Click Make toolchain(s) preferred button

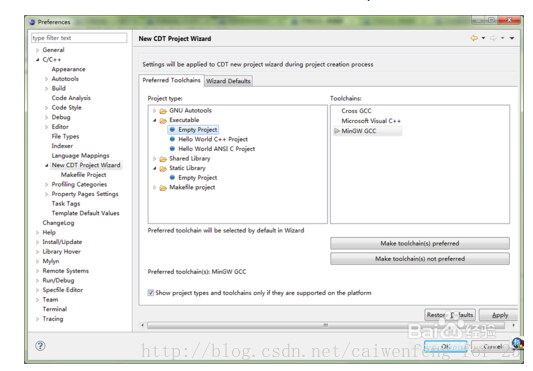pos(420,243)
